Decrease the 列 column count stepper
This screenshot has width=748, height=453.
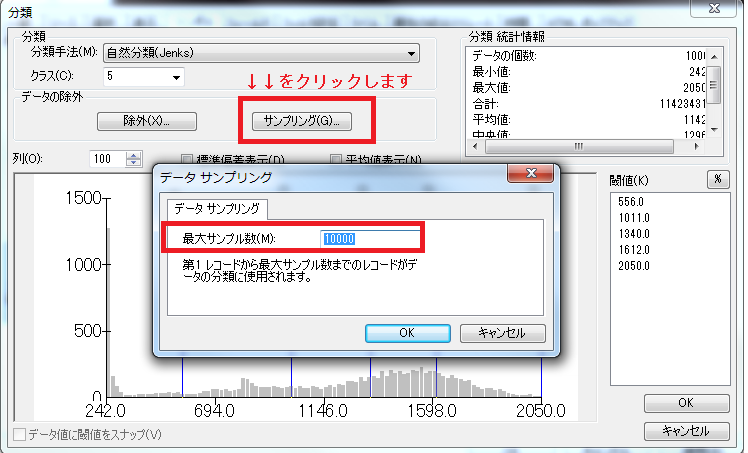[134, 163]
